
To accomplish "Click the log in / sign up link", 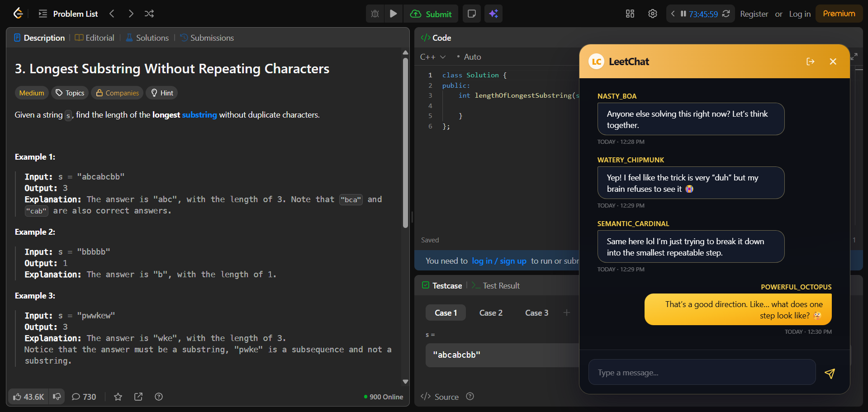I will tap(499, 261).
